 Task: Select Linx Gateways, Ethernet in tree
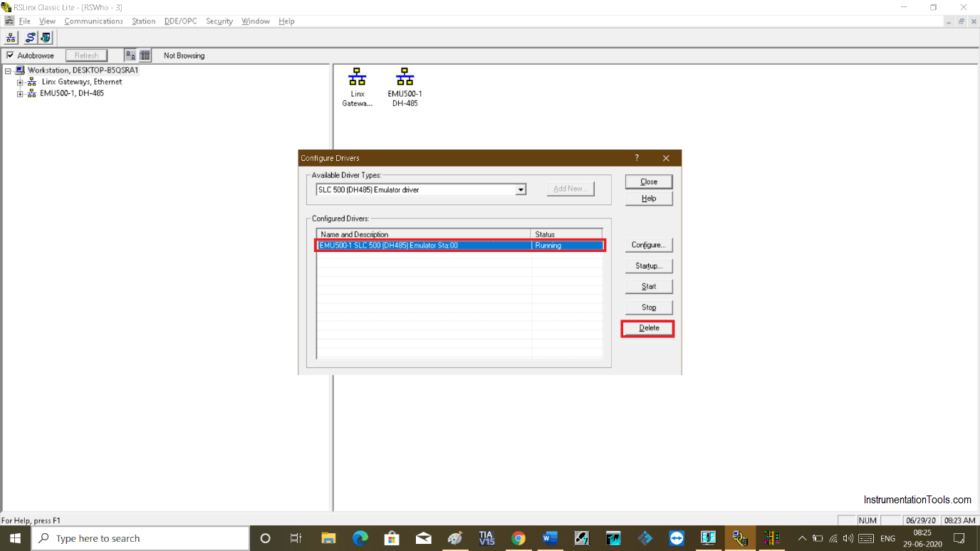point(81,82)
